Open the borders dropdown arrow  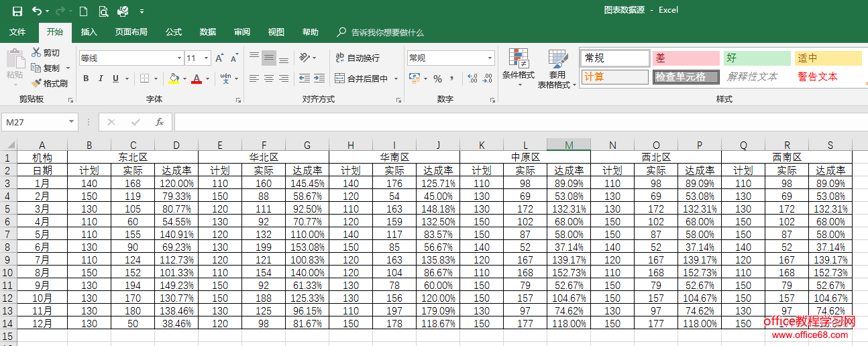tap(155, 78)
